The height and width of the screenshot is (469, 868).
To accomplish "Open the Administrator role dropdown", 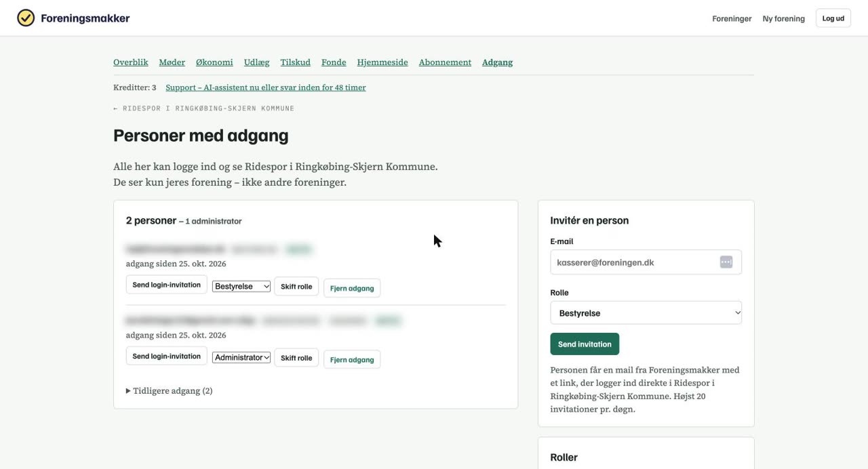I will coord(241,357).
